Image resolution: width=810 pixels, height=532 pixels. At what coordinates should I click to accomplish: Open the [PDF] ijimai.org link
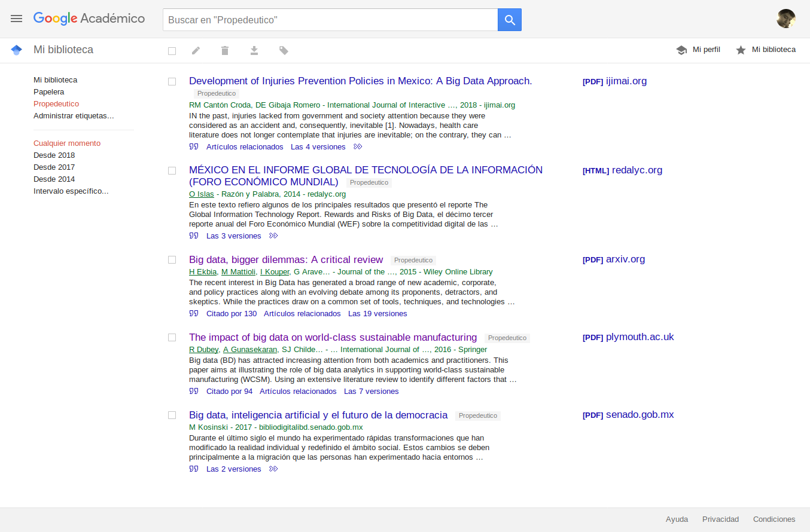(x=614, y=81)
